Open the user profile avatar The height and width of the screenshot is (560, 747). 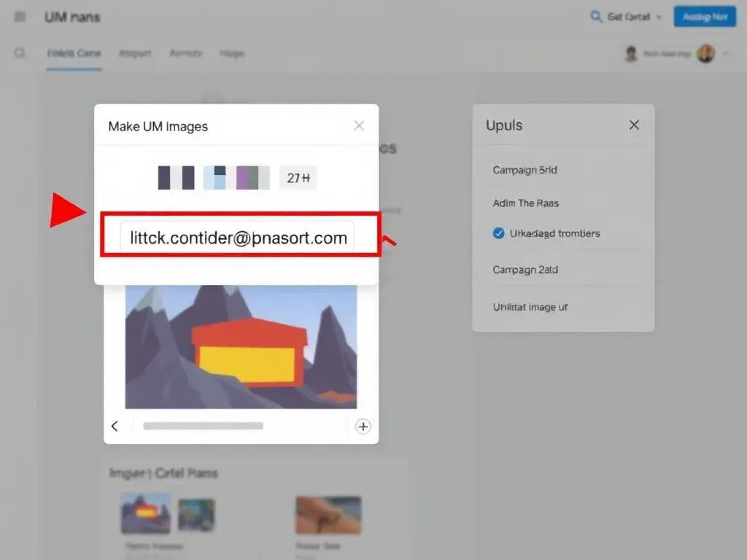(705, 53)
